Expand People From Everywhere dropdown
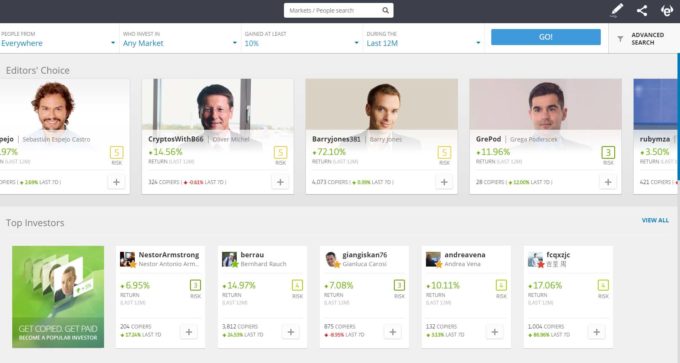 point(58,39)
